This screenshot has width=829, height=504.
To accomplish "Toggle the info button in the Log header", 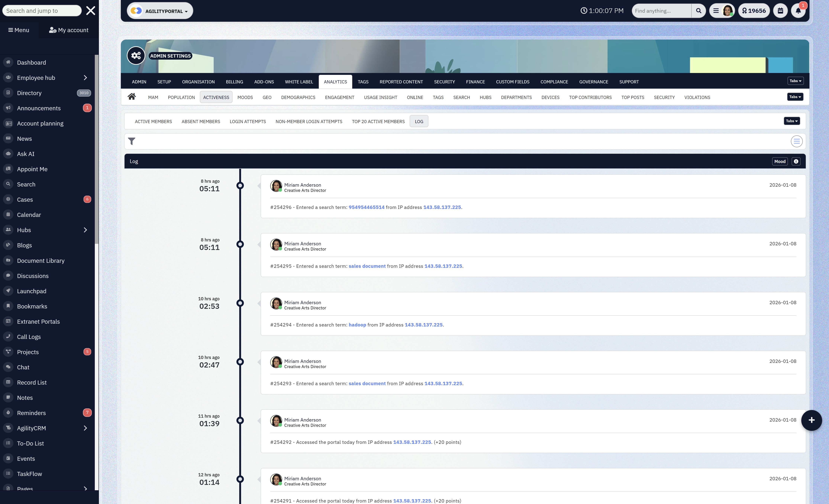I will pyautogui.click(x=796, y=161).
